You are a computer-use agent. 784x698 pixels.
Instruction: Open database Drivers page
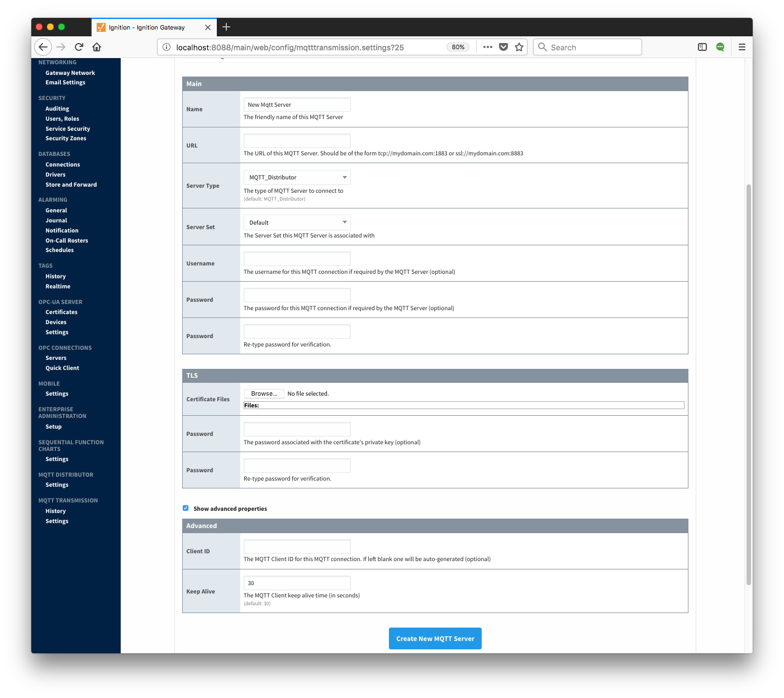(55, 174)
